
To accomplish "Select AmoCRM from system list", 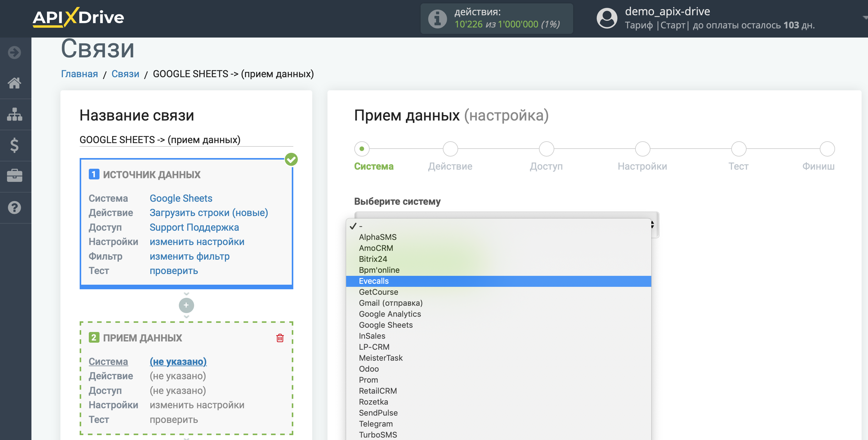I will [x=498, y=248].
